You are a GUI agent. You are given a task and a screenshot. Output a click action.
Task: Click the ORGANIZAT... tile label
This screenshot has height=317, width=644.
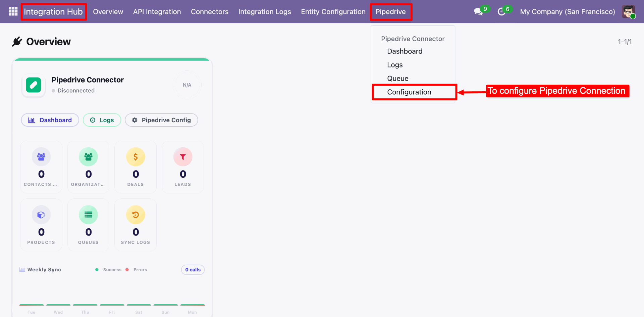point(88,184)
